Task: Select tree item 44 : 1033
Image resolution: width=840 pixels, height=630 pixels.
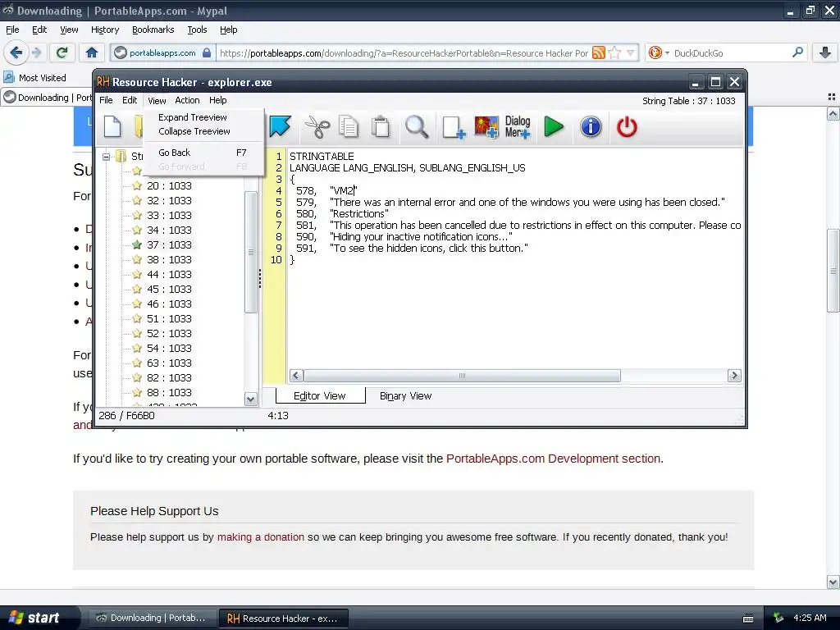Action: [169, 274]
